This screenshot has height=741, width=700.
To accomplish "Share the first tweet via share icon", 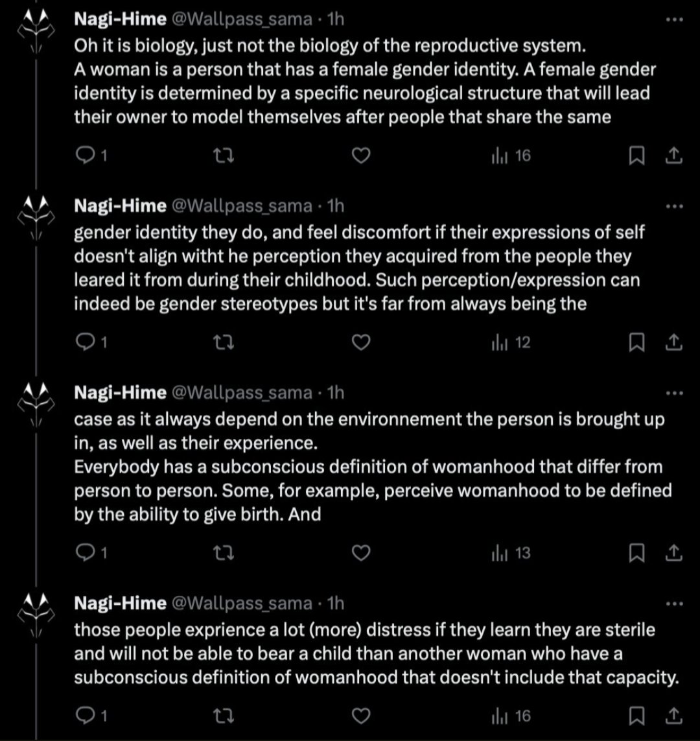I will pyautogui.click(x=673, y=155).
